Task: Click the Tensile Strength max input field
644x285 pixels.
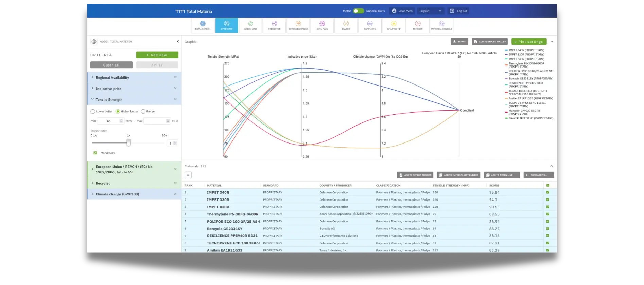Action: pyautogui.click(x=157, y=121)
